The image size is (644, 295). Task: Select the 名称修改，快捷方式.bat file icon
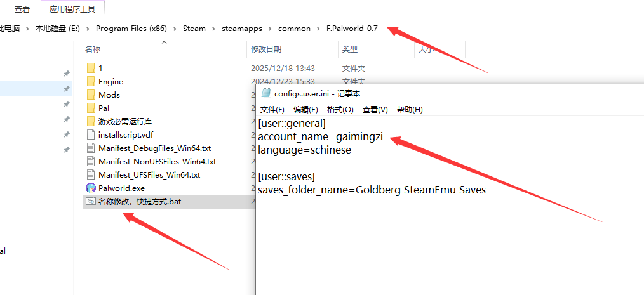(x=91, y=202)
